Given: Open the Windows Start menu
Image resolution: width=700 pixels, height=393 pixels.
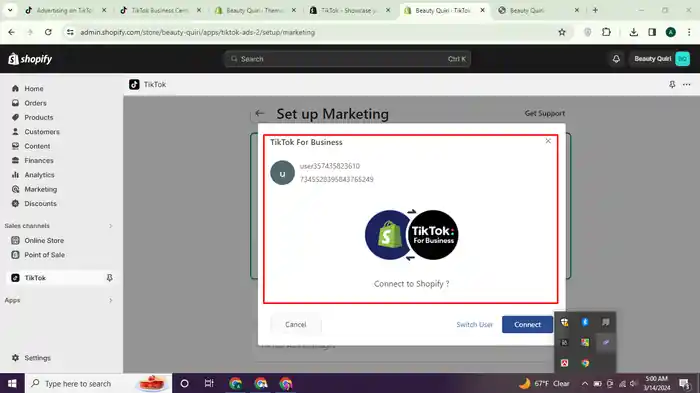Looking at the screenshot, I should 12,384.
